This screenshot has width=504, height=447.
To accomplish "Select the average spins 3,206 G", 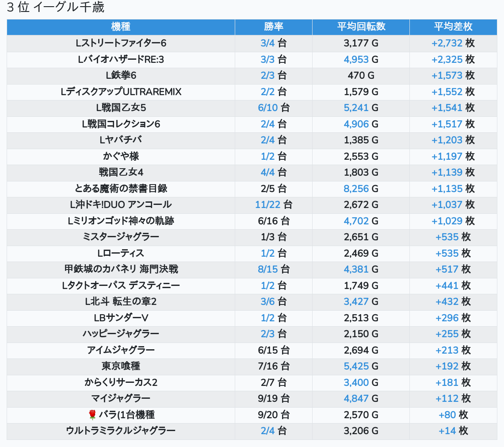I will (361, 431).
